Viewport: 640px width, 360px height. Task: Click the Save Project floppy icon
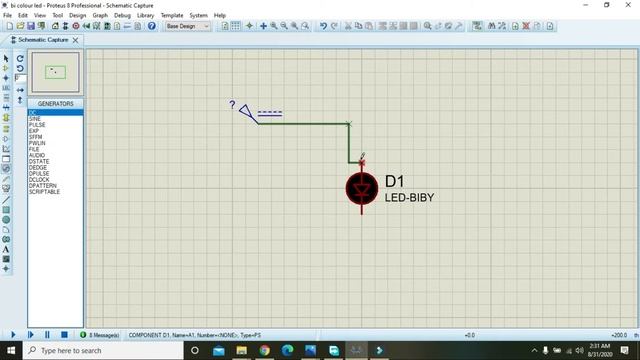click(x=31, y=26)
